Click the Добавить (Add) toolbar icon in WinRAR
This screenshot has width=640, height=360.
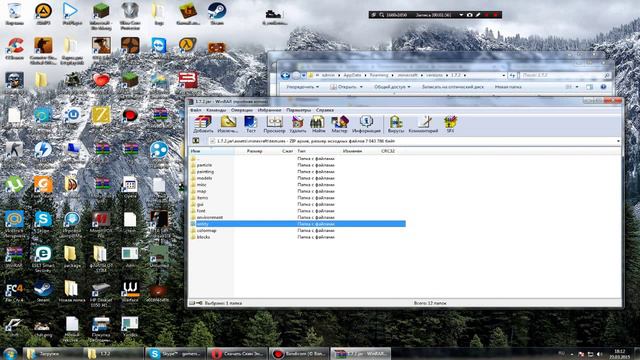click(203, 124)
